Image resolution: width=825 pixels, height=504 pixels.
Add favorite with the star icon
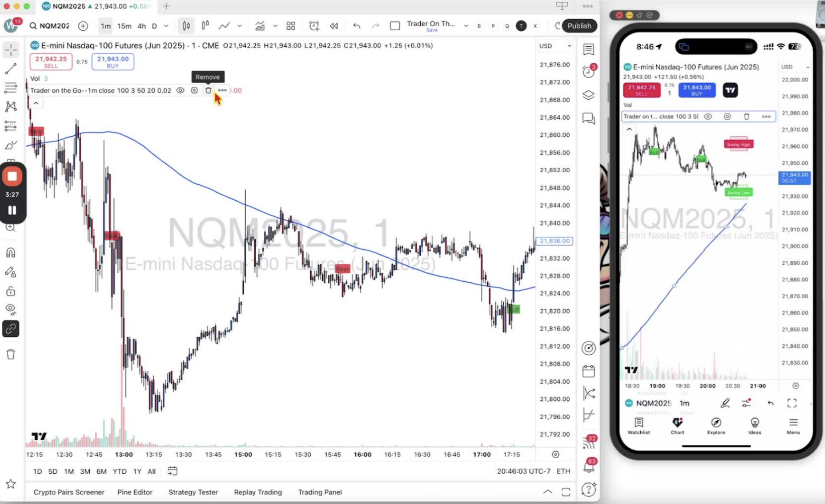coord(11,484)
